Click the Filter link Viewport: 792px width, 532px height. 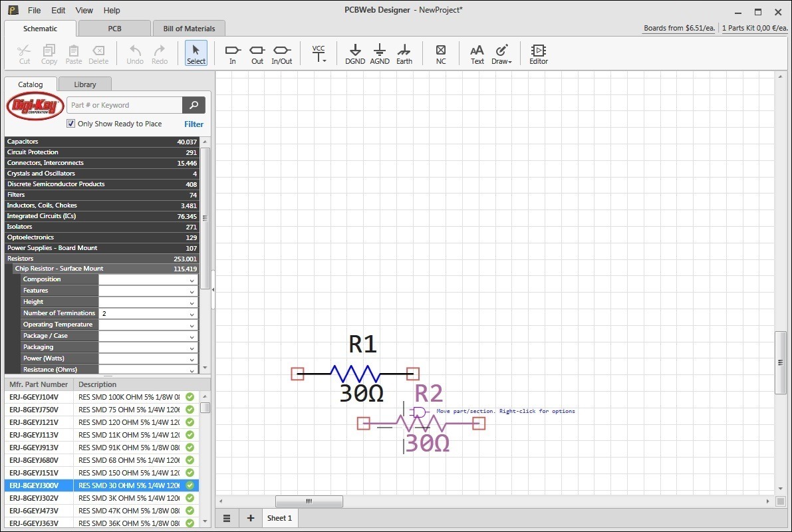(194, 124)
